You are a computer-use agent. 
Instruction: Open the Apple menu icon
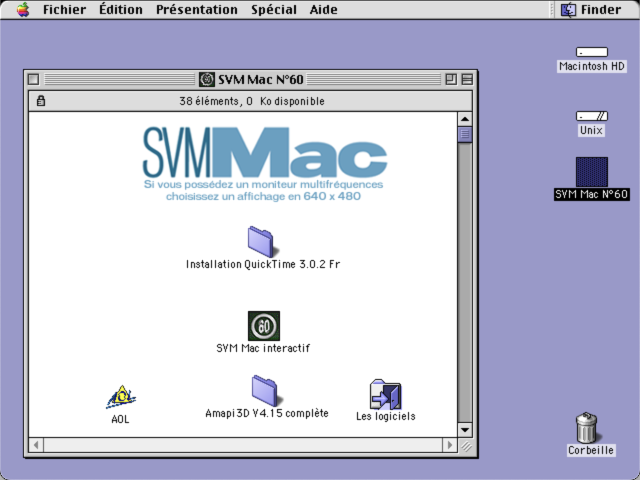[x=23, y=9]
